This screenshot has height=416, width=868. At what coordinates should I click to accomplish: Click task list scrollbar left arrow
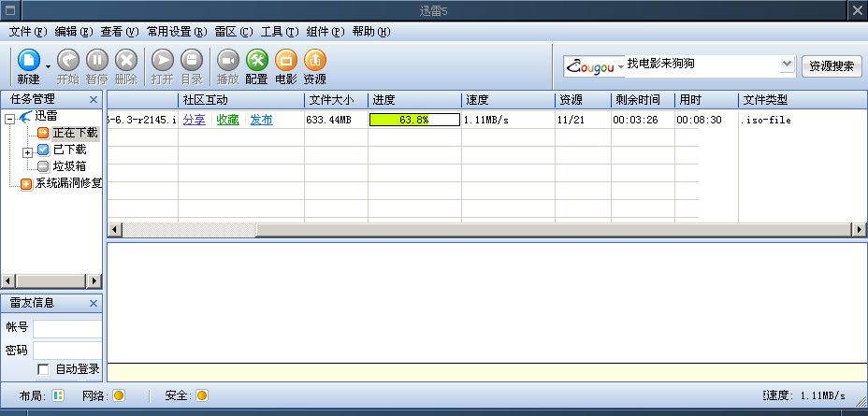(x=115, y=230)
